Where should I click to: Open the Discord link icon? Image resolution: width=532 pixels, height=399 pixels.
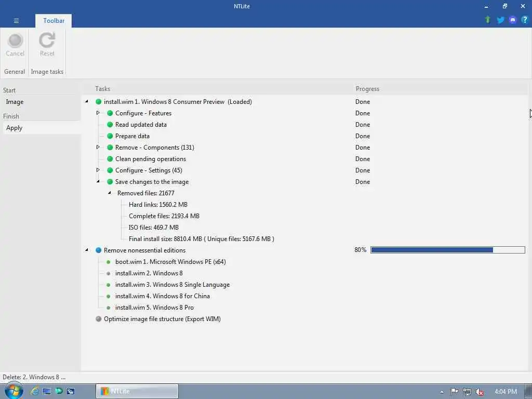pyautogui.click(x=513, y=20)
